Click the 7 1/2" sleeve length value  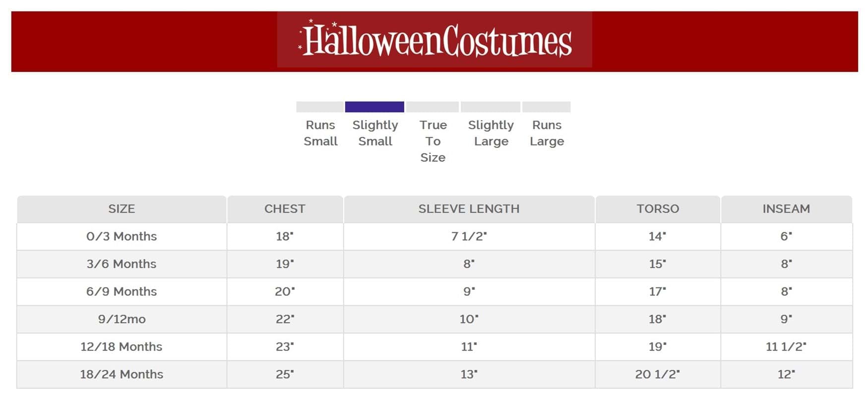click(x=469, y=236)
